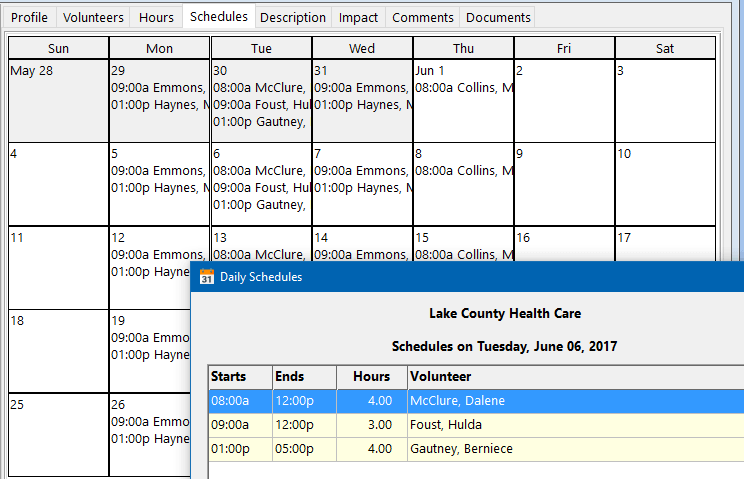Image resolution: width=744 pixels, height=479 pixels.
Task: Open the Volunteers tab
Action: [x=93, y=18]
